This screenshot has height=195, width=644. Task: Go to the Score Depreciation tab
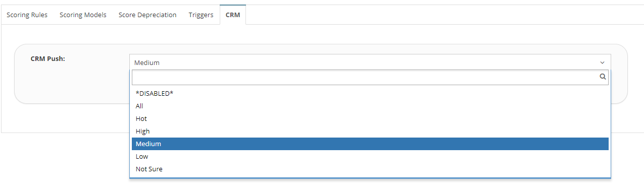point(147,15)
